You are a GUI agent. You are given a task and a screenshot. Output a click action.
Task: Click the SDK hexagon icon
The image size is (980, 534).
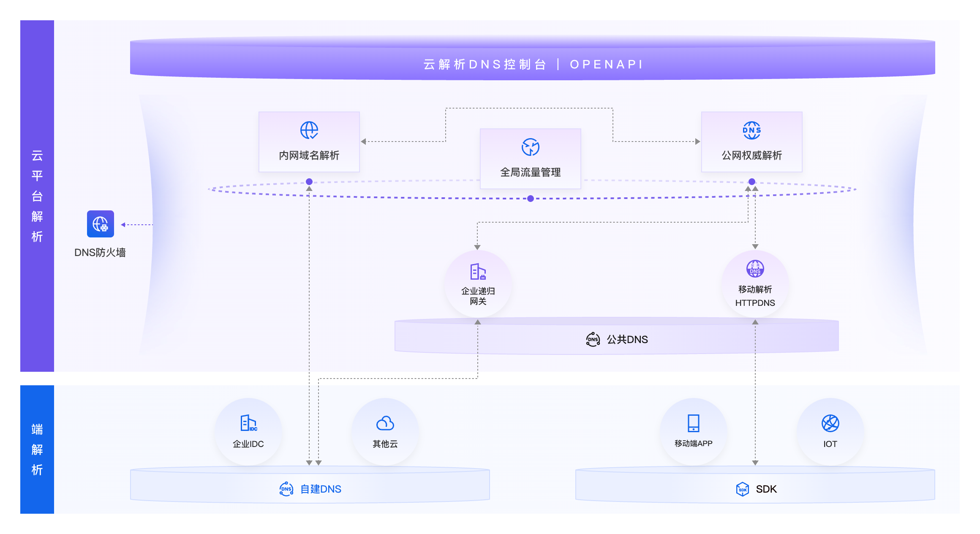pyautogui.click(x=743, y=489)
